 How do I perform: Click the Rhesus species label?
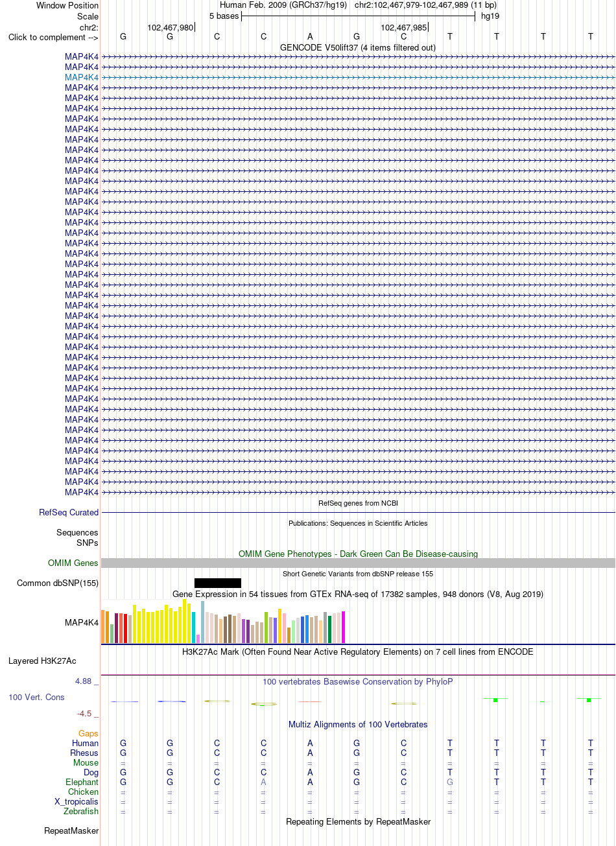click(x=84, y=753)
